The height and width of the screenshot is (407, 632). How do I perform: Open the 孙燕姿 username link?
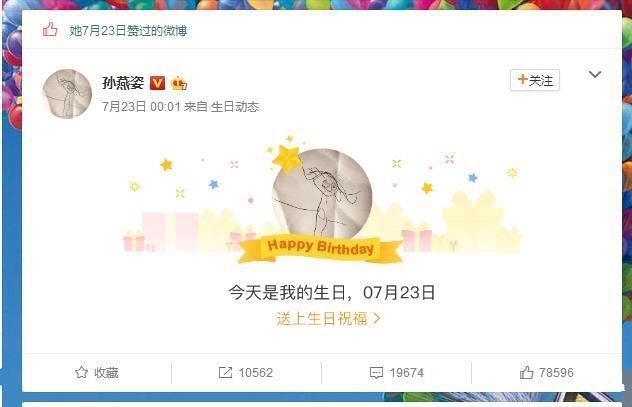[123, 83]
